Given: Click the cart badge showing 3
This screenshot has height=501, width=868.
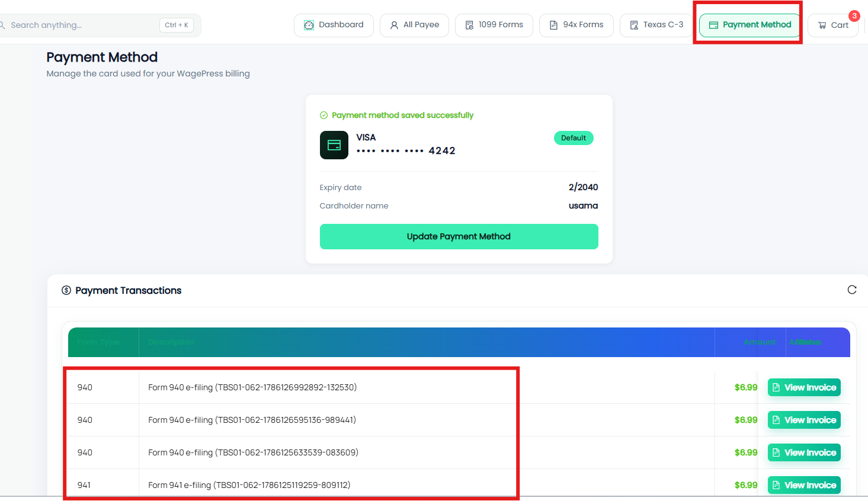Looking at the screenshot, I should pyautogui.click(x=854, y=16).
